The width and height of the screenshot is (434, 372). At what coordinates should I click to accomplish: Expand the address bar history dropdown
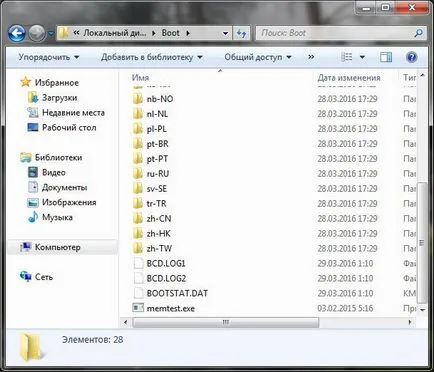pyautogui.click(x=225, y=33)
